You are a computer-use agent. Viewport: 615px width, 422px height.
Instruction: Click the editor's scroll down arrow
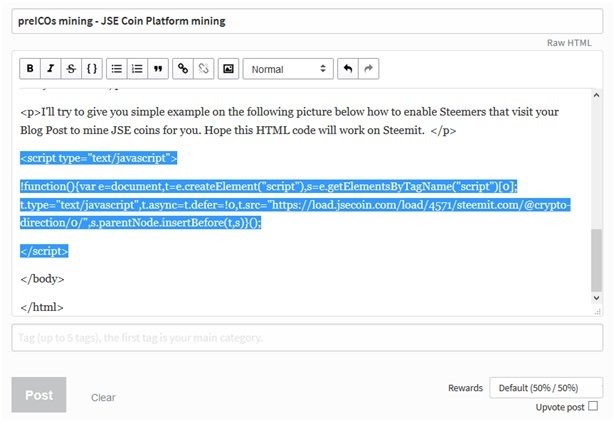click(596, 298)
